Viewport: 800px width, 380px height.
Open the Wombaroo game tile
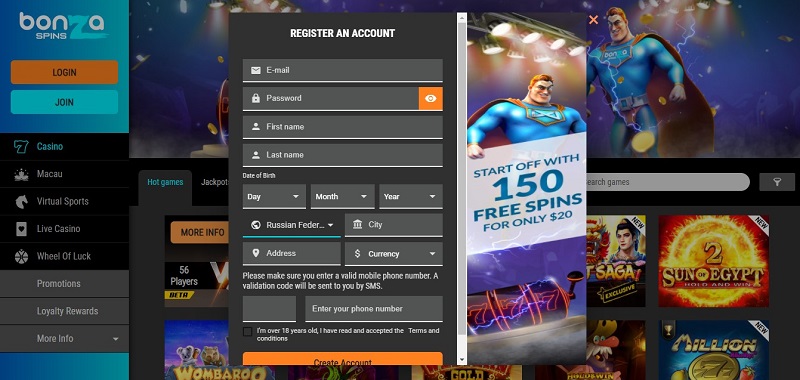click(x=197, y=350)
